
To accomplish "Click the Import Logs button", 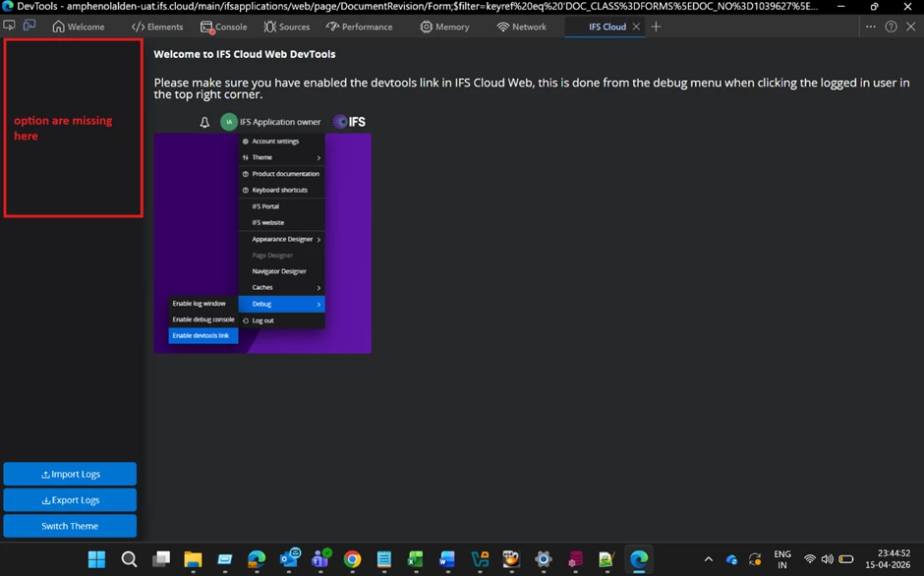I will (70, 474).
